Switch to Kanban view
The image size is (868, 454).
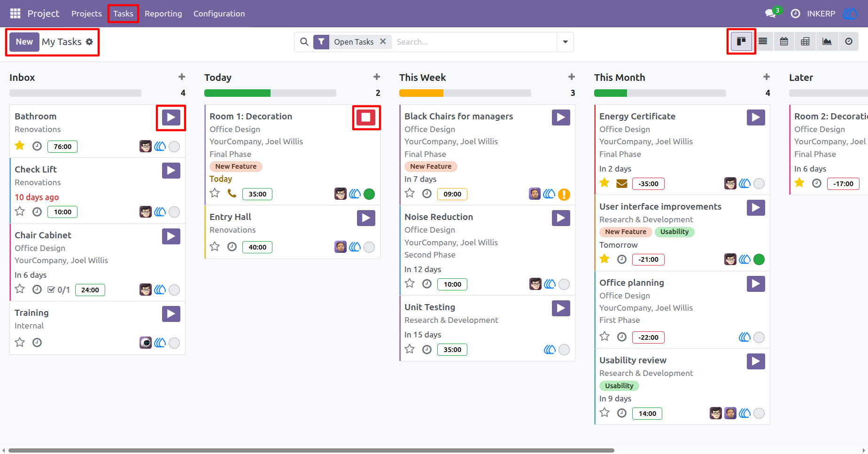click(x=741, y=41)
